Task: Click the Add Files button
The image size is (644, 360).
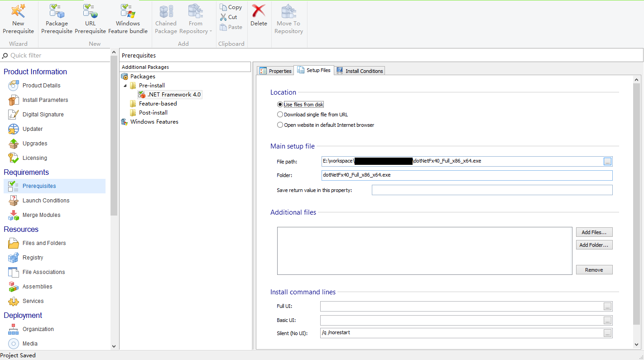Action: 594,232
